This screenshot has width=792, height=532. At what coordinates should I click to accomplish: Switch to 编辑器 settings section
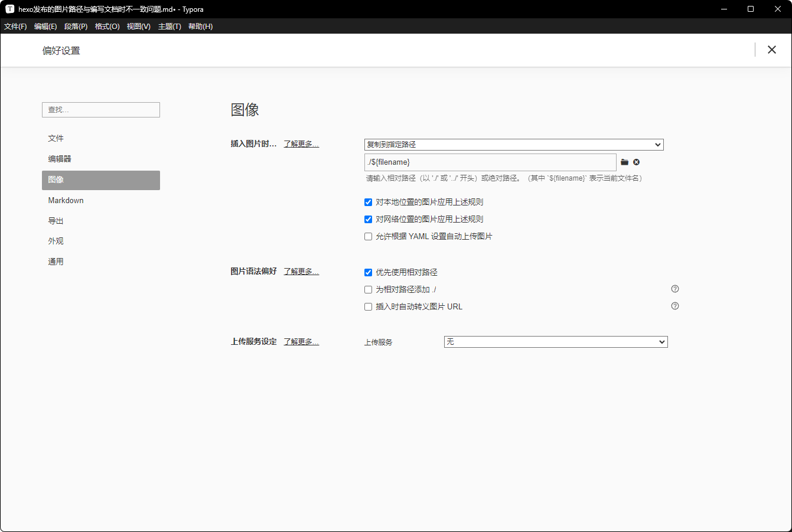coord(60,159)
